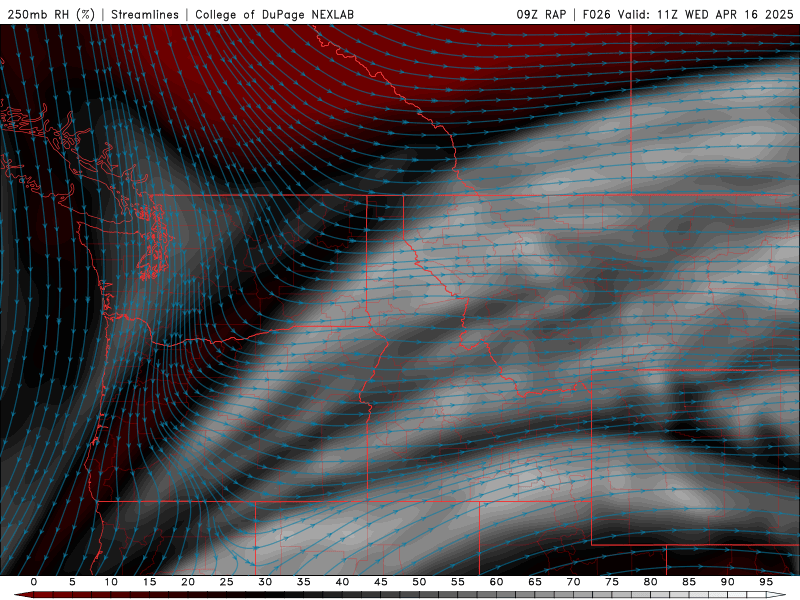The width and height of the screenshot is (800, 600).
Task: Click the dark red end of the colorbar
Action: click(23, 595)
